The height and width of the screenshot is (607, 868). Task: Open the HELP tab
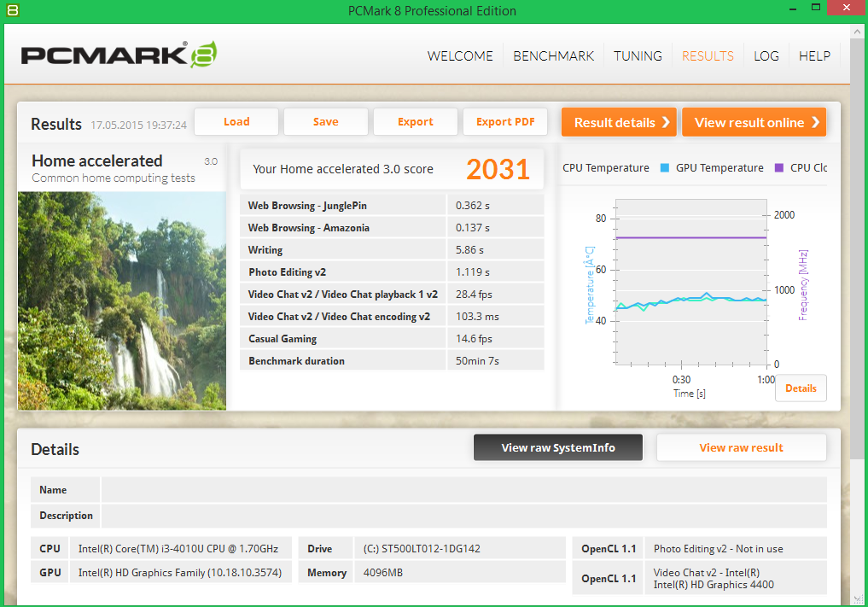(x=814, y=56)
